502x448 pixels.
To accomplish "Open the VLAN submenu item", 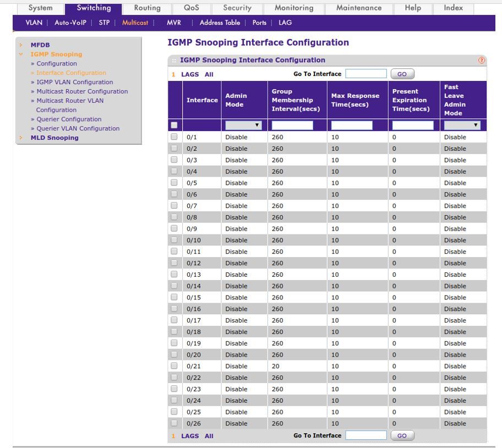I will 34,23.
